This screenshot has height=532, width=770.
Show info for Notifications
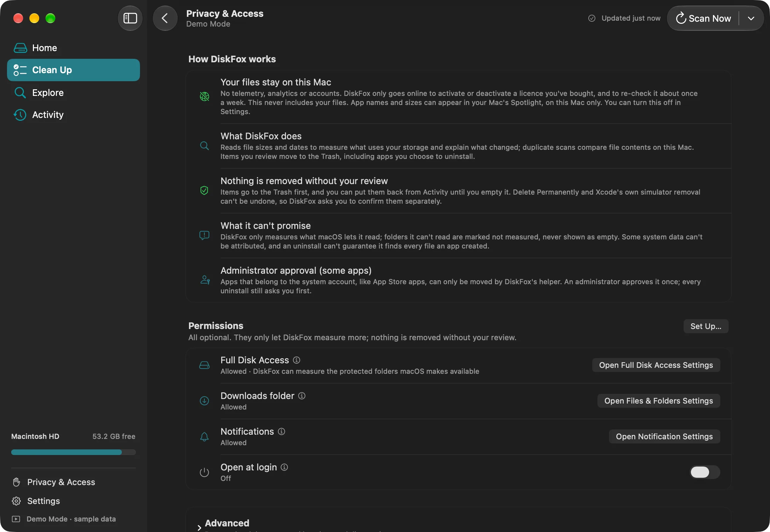point(281,432)
